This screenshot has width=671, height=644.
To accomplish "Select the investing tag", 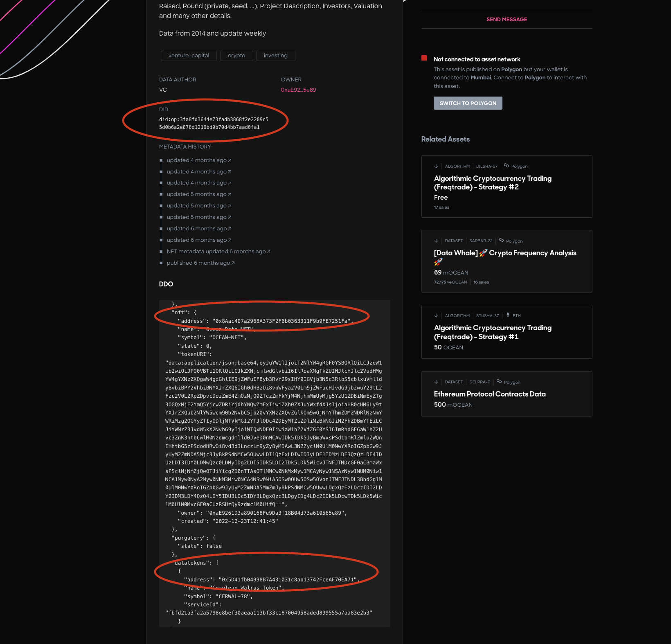I will [x=275, y=56].
